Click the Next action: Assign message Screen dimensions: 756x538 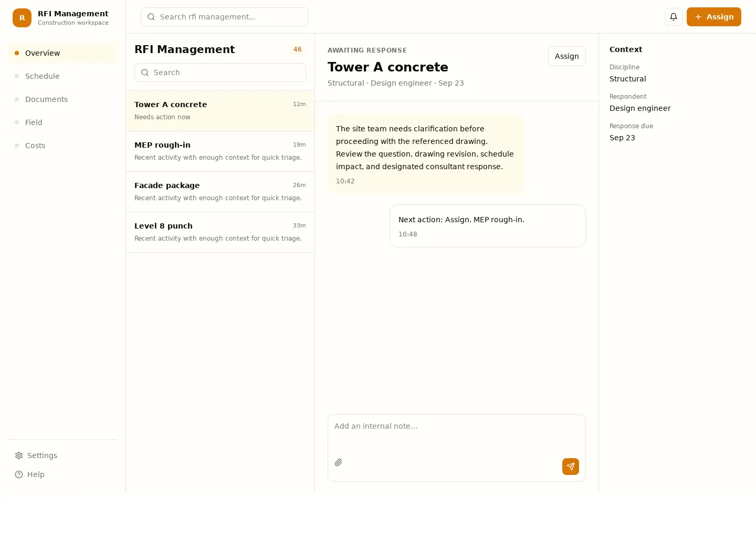488,226
